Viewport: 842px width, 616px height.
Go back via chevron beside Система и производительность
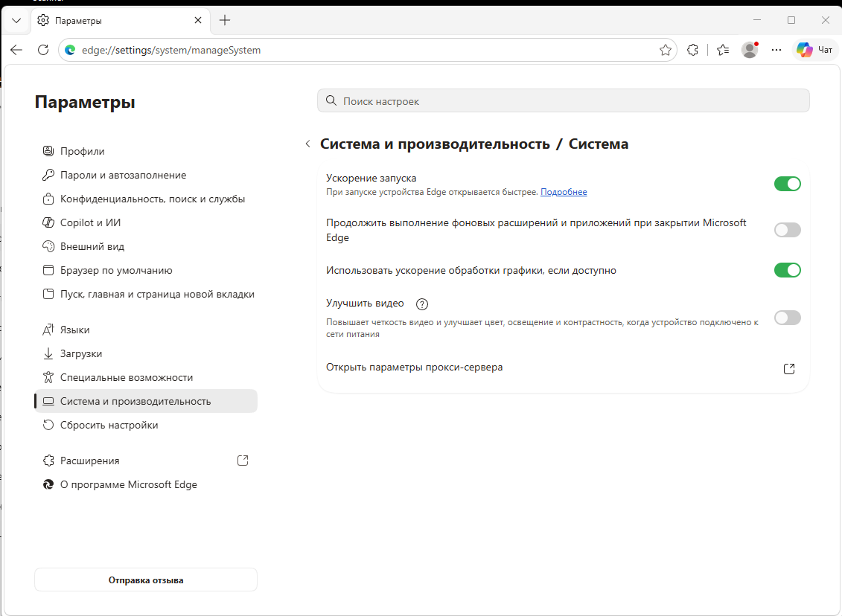click(x=307, y=144)
